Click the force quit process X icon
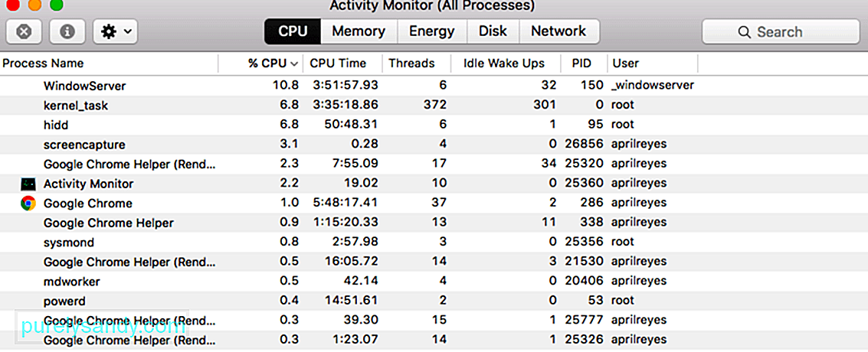Screen dimensions: 868x352 pyautogui.click(x=23, y=31)
